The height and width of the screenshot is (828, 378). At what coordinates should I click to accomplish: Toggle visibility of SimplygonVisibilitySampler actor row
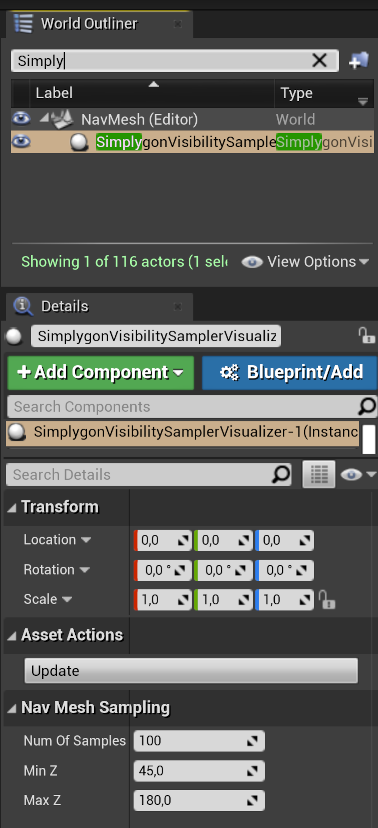(x=21, y=142)
